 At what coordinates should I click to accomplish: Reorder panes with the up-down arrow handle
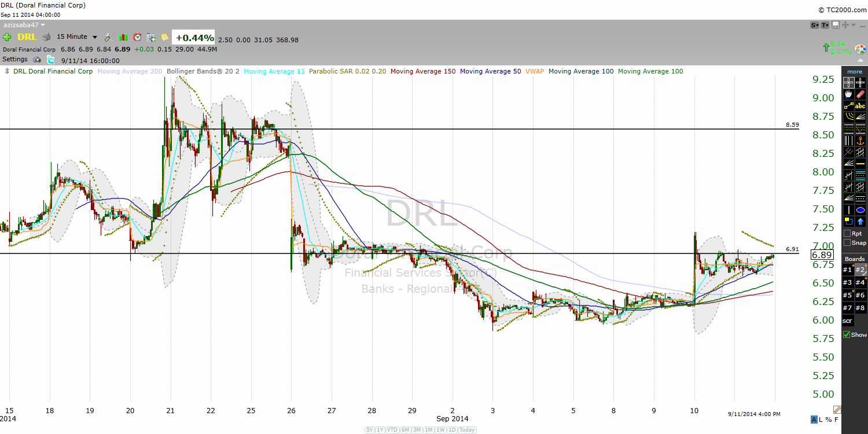pos(7,71)
